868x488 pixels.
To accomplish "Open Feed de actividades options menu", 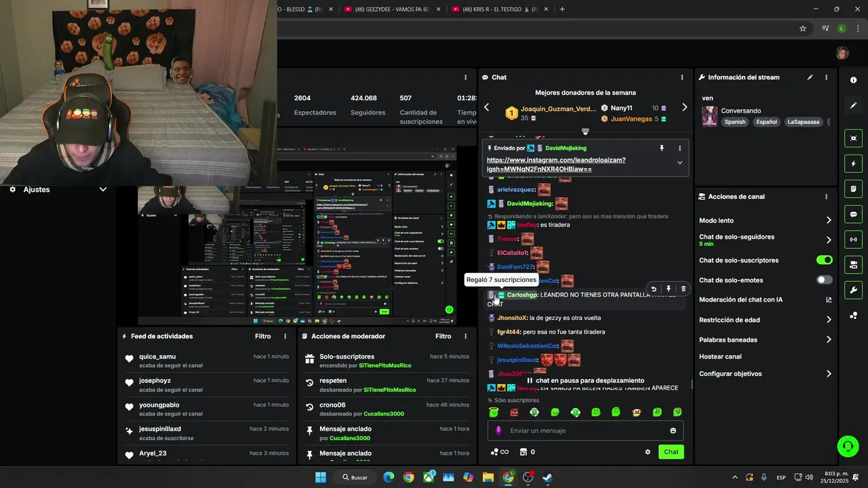I will click(285, 336).
